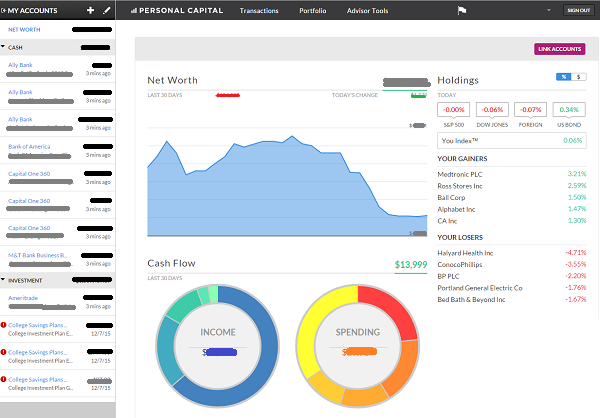Viewport: 600px width, 418px height.
Task: Edit accounts with the pencil icon
Action: pyautogui.click(x=107, y=10)
